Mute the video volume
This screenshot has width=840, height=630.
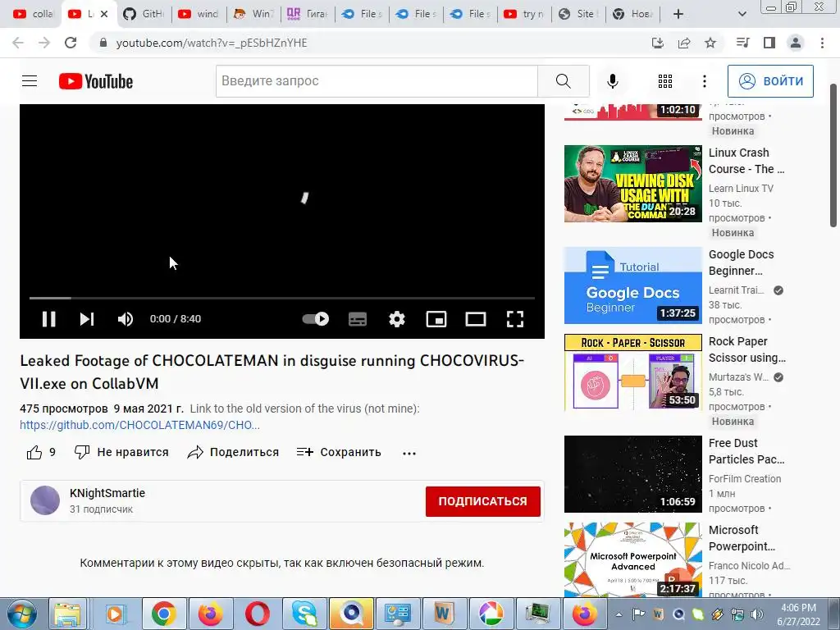click(126, 319)
